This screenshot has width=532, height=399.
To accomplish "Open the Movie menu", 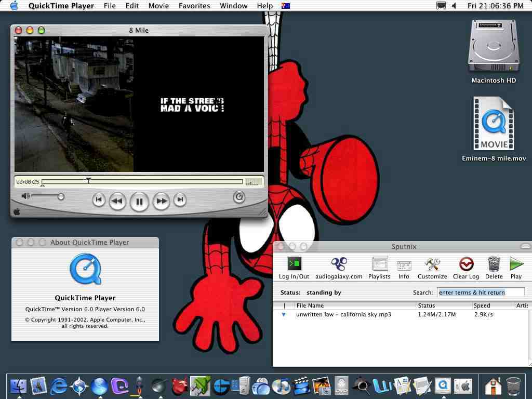I will pyautogui.click(x=158, y=6).
